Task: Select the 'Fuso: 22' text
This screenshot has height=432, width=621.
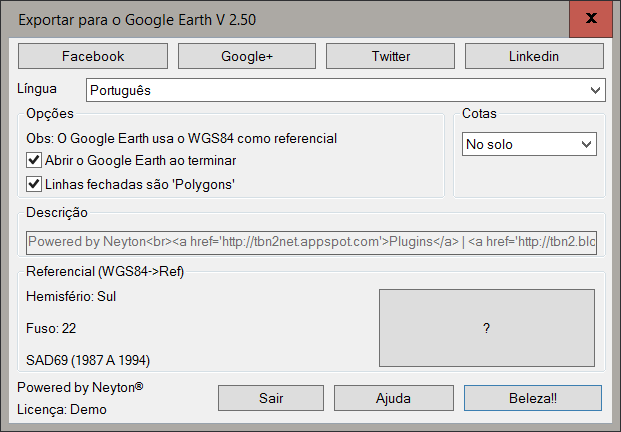Action: 51,328
